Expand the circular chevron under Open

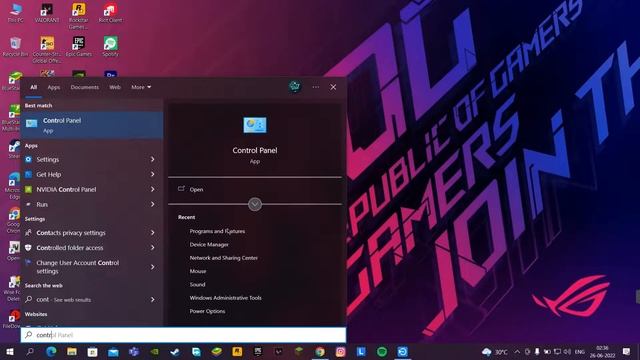pos(255,204)
